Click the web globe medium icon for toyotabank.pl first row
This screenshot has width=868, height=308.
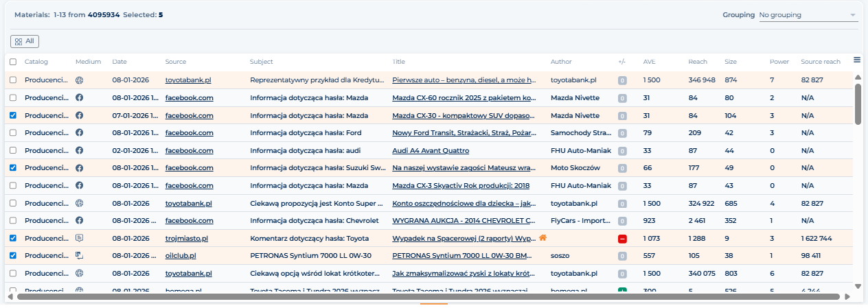[79, 80]
